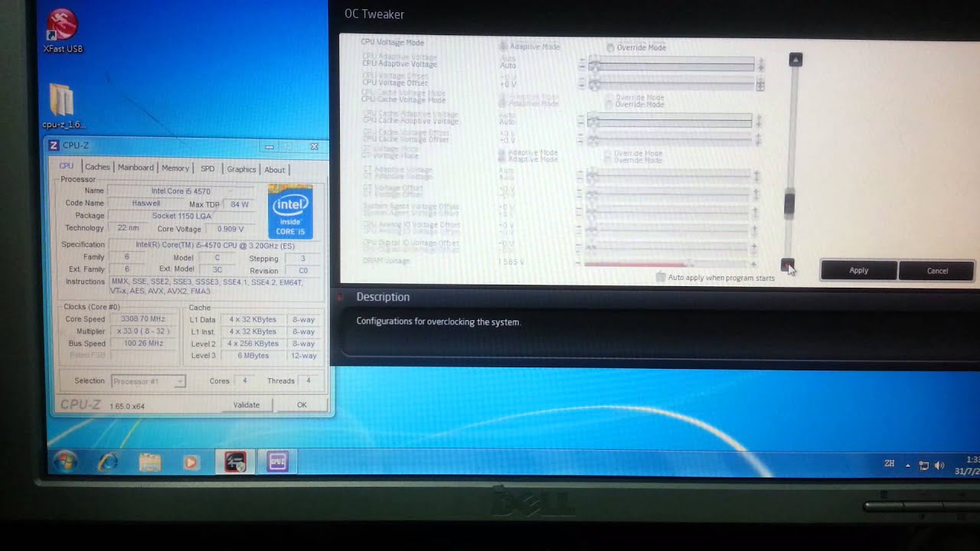Open the network icon in system tray
Screen dimensions: 980x551
tap(924, 465)
